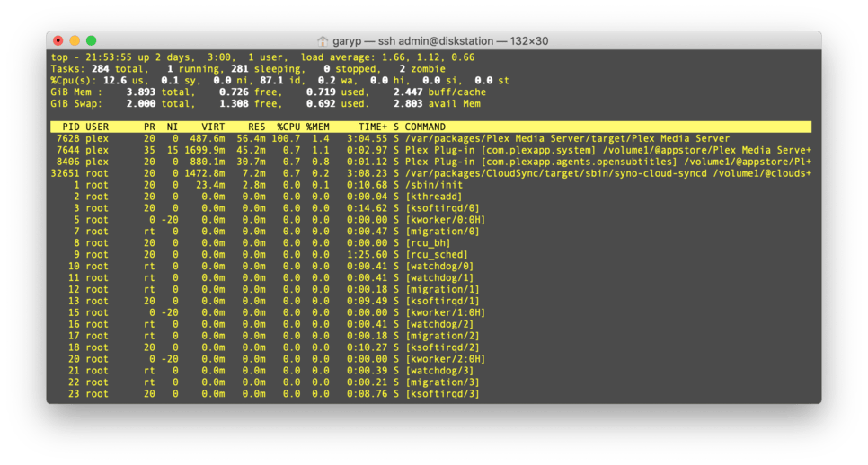Click the [ksoftirqd/2] process name
Image resolution: width=868 pixels, height=465 pixels.
point(442,347)
